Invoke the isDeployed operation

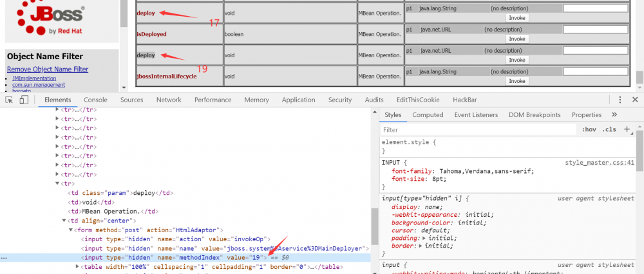[x=516, y=39]
